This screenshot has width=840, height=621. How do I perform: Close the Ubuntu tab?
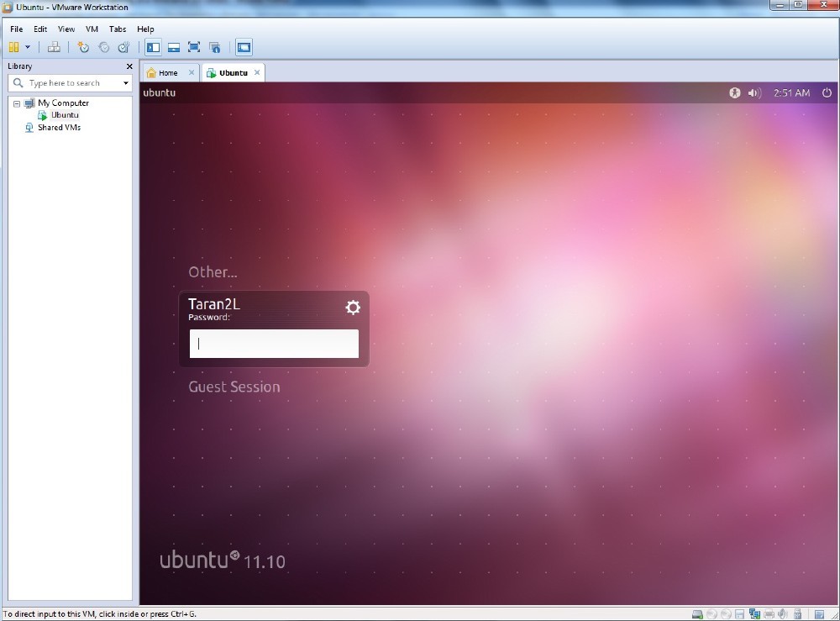[257, 72]
